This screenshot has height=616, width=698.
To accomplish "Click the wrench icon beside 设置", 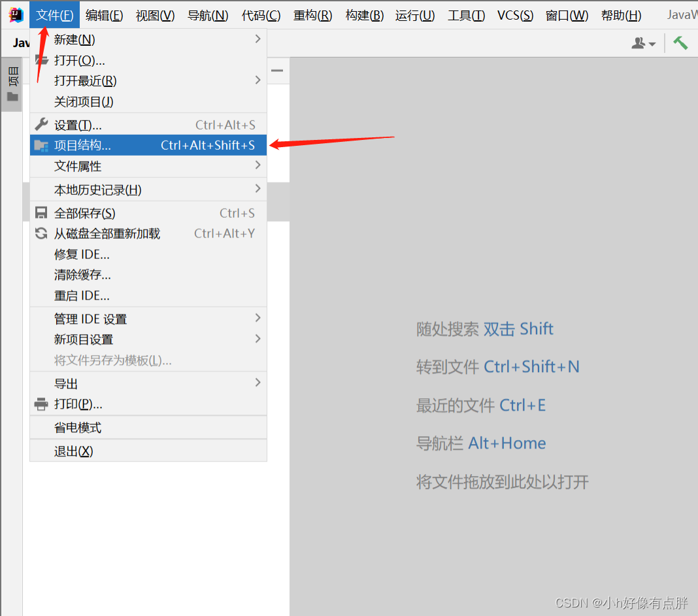I will coord(41,124).
